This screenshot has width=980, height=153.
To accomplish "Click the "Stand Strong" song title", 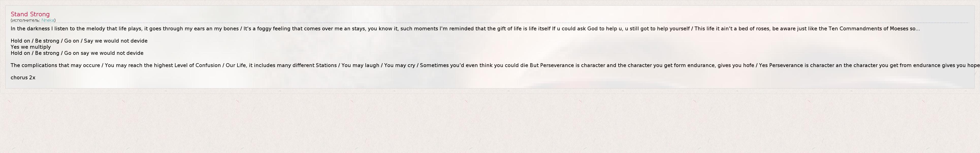I will pyautogui.click(x=30, y=14).
